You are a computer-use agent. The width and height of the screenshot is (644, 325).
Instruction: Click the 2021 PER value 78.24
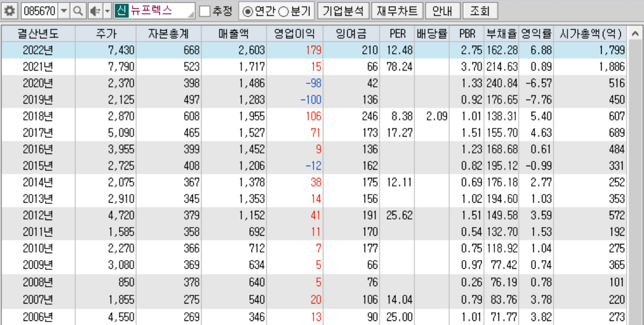tap(399, 67)
